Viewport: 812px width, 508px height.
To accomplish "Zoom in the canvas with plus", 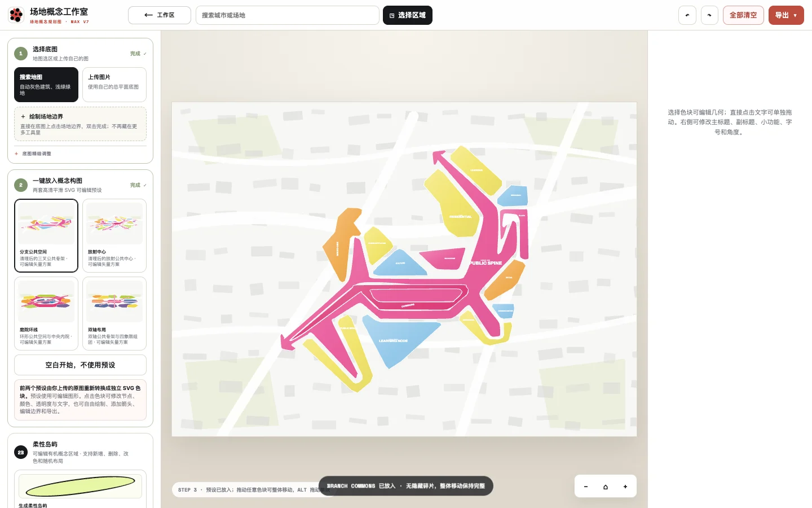I will point(625,487).
